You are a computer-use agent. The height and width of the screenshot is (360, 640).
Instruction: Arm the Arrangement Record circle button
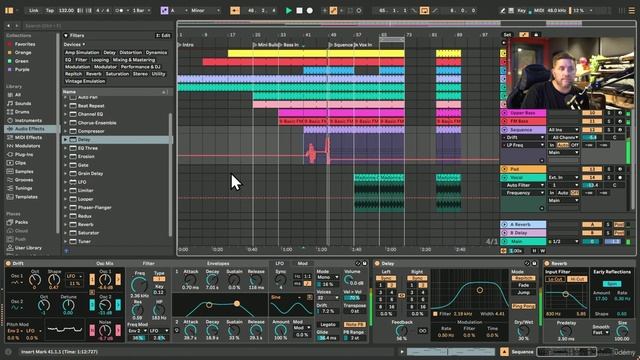coord(310,11)
